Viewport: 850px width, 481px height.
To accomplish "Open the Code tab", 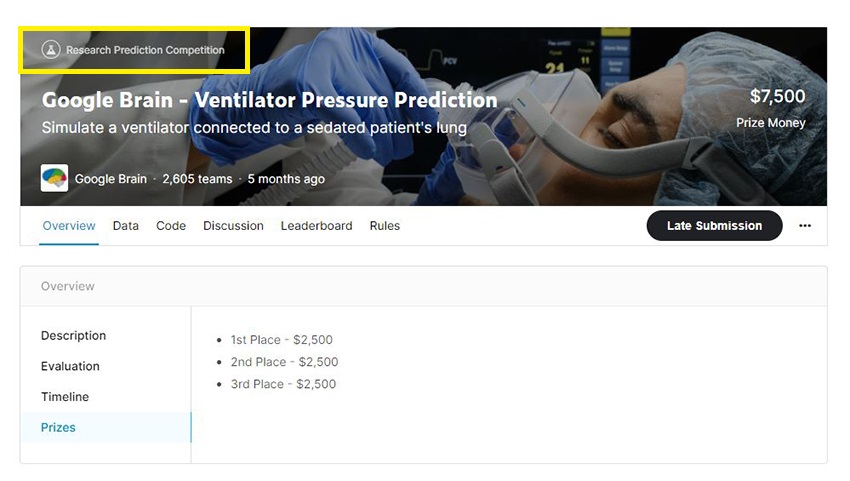I will 171,226.
